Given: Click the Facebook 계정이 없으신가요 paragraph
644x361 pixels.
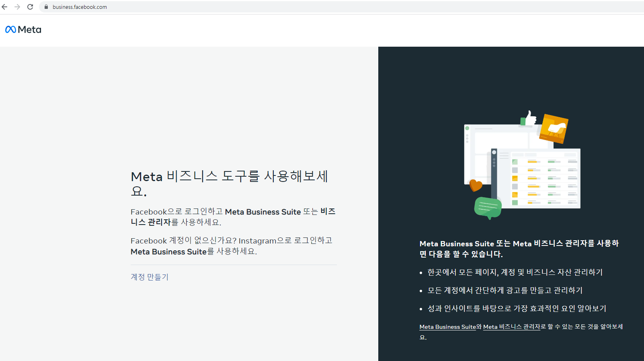Looking at the screenshot, I should [232, 246].
